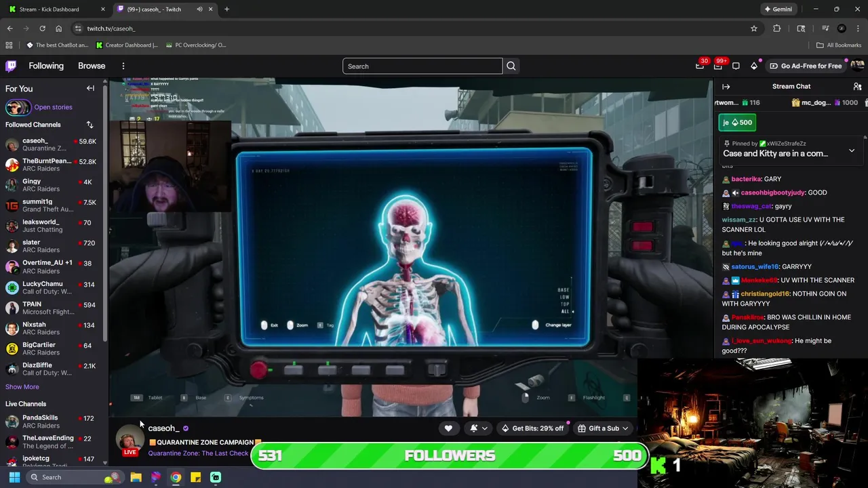This screenshot has width=868, height=488.
Task: Open PC Overclocking bookmark
Action: pyautogui.click(x=196, y=45)
